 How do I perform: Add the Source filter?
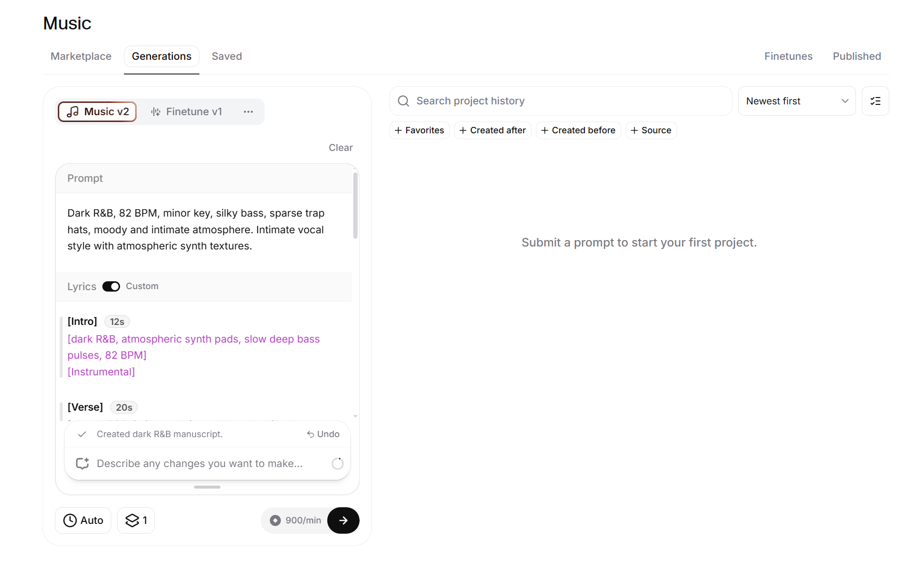coord(651,130)
